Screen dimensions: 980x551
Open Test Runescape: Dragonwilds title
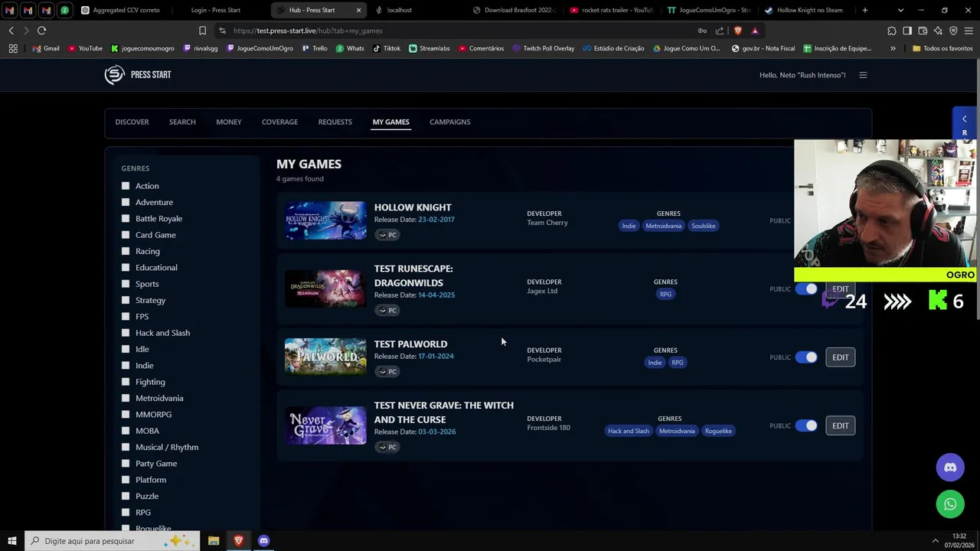click(413, 275)
